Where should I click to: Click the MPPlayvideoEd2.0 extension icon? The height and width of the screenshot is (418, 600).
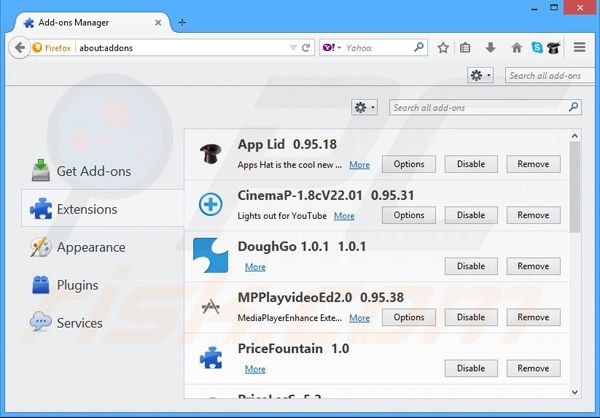click(210, 306)
